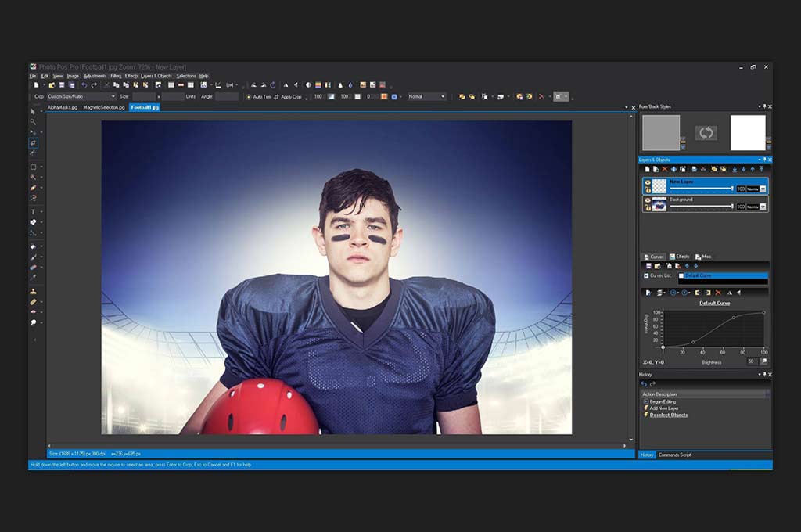Select the Text tool
Viewport: 801px width, 532px height.
click(33, 211)
